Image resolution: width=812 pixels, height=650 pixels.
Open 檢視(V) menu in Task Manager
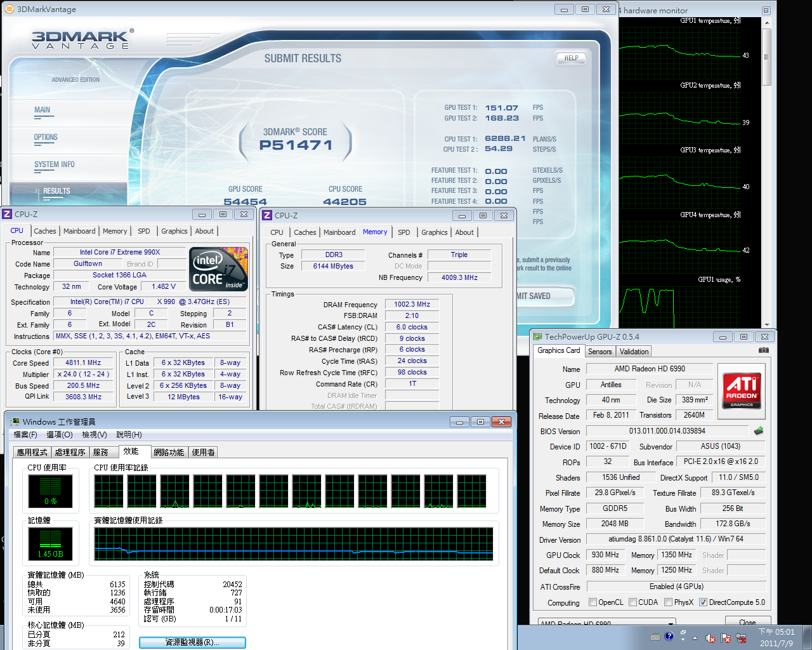click(95, 435)
